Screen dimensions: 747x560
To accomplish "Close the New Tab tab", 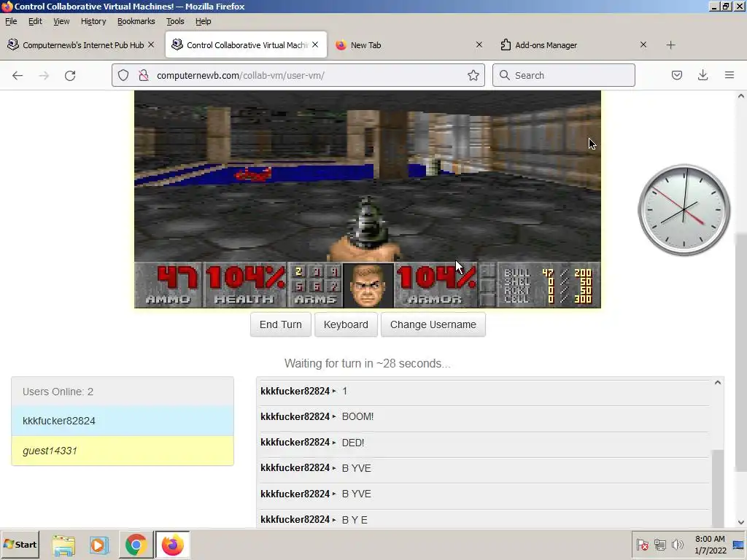I will click(479, 44).
